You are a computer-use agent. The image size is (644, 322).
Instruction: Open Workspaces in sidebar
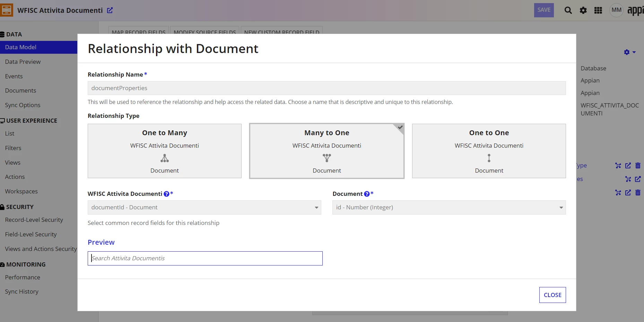click(21, 191)
